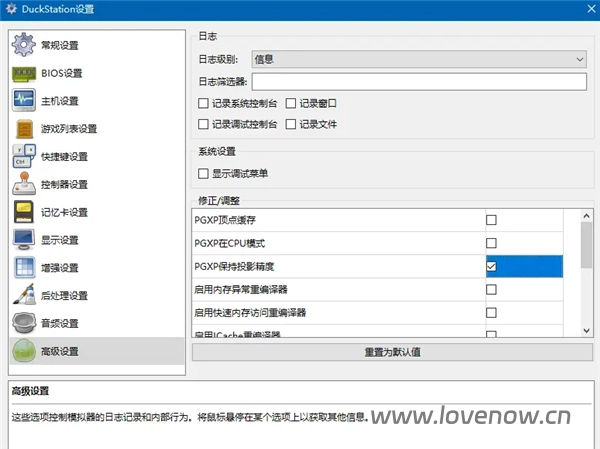Click the 日志筛选器 text field
600x449 pixels.
419,82
